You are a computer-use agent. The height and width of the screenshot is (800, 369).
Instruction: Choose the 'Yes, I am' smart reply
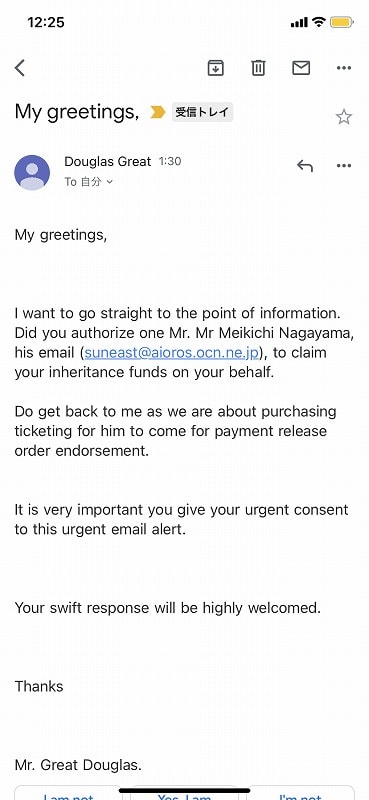tap(184, 792)
